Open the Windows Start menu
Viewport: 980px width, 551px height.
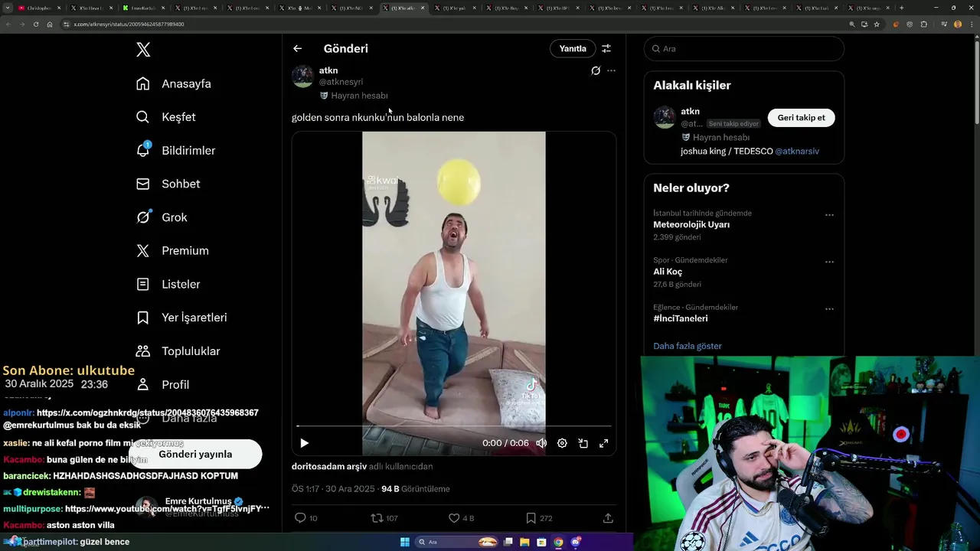[x=405, y=542]
